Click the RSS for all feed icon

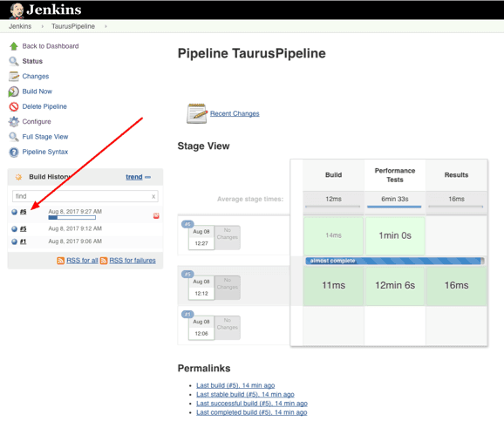pyautogui.click(x=60, y=261)
